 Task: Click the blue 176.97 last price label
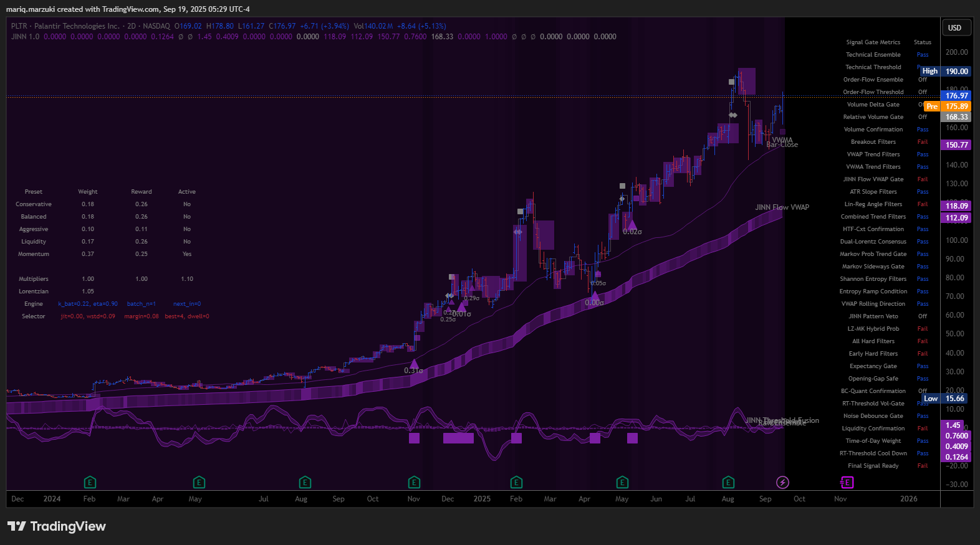[x=956, y=95]
